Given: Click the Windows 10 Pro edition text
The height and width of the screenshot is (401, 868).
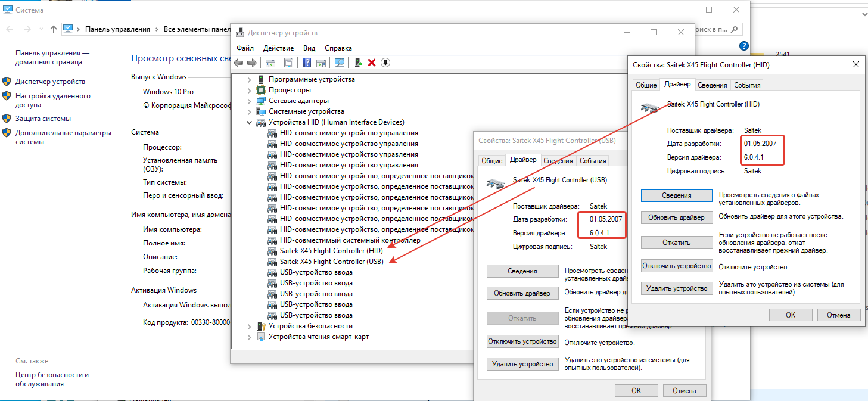Looking at the screenshot, I should tap(168, 92).
